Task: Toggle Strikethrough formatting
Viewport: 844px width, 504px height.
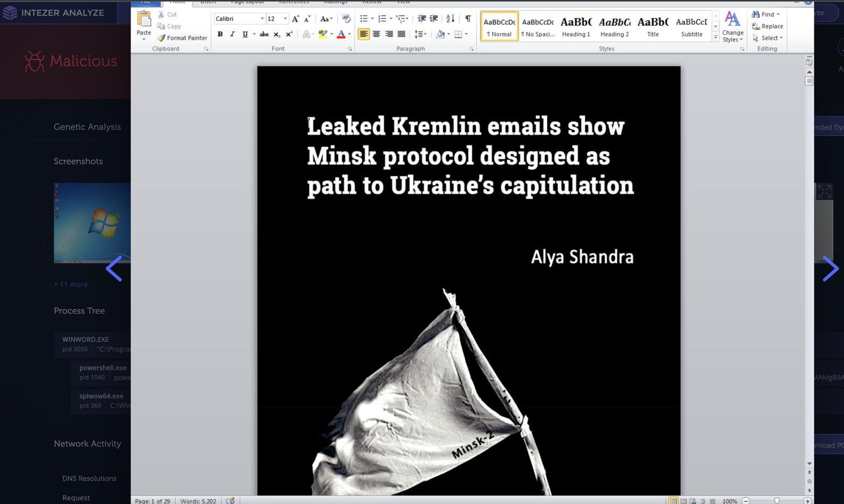Action: pos(264,34)
